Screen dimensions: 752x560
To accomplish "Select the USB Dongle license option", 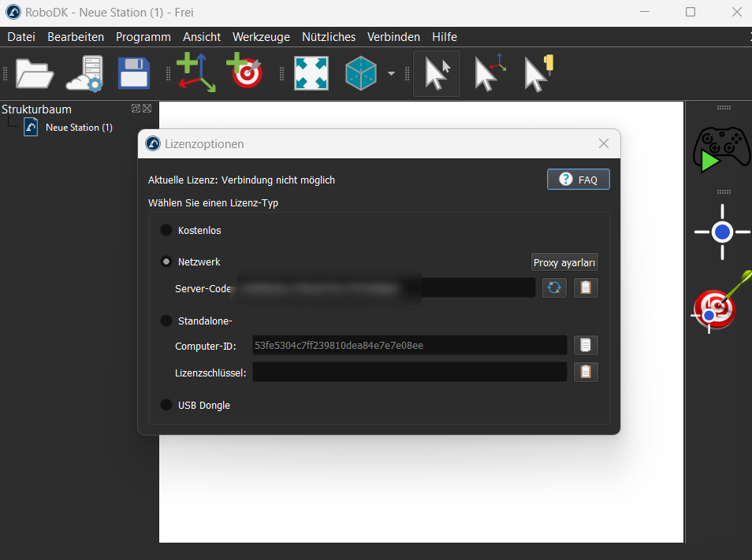I will tap(166, 405).
